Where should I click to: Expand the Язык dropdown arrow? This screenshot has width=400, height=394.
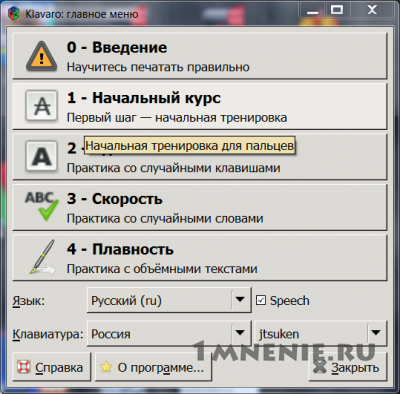pos(240,300)
